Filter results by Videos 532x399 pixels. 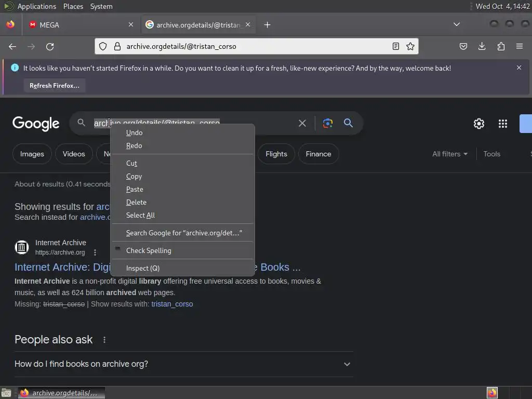74,154
